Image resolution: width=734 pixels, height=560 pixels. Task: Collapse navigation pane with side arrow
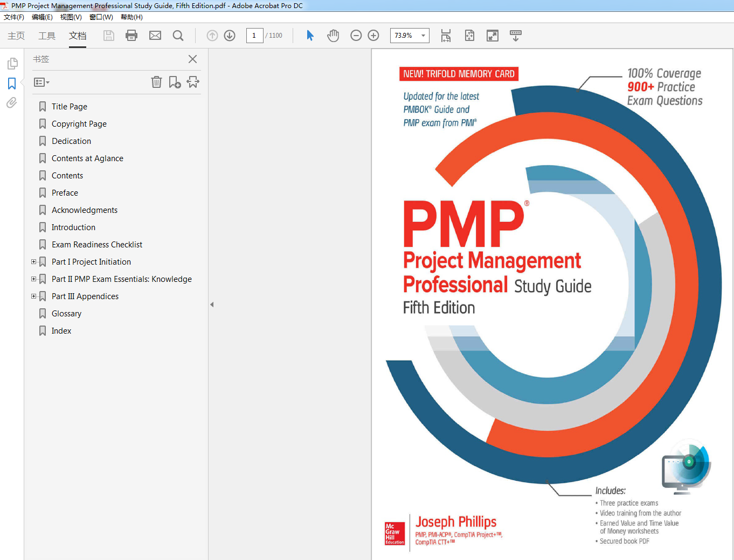[212, 305]
